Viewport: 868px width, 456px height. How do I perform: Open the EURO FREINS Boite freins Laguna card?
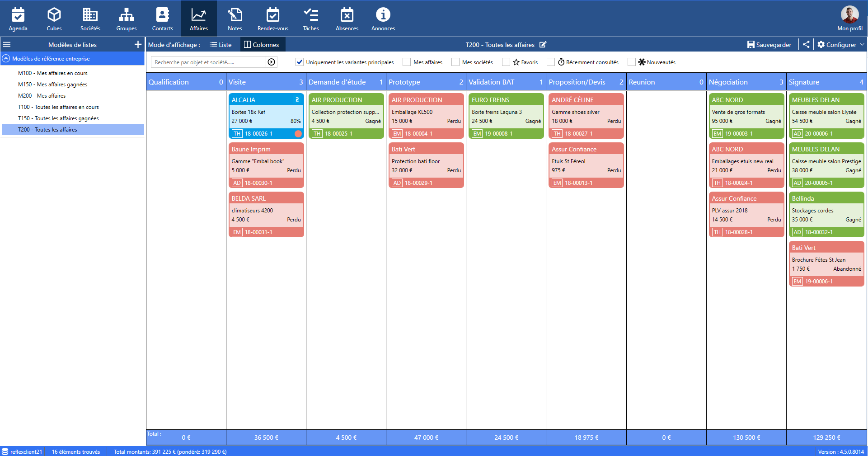click(x=506, y=116)
